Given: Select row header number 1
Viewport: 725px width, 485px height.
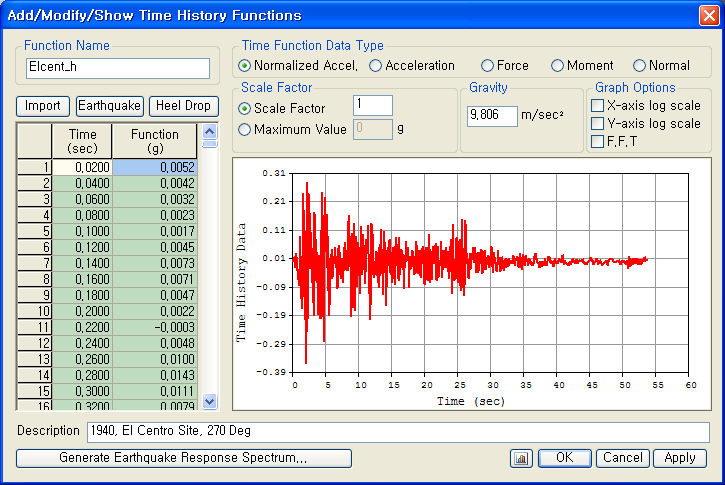Looking at the screenshot, I should coord(34,167).
